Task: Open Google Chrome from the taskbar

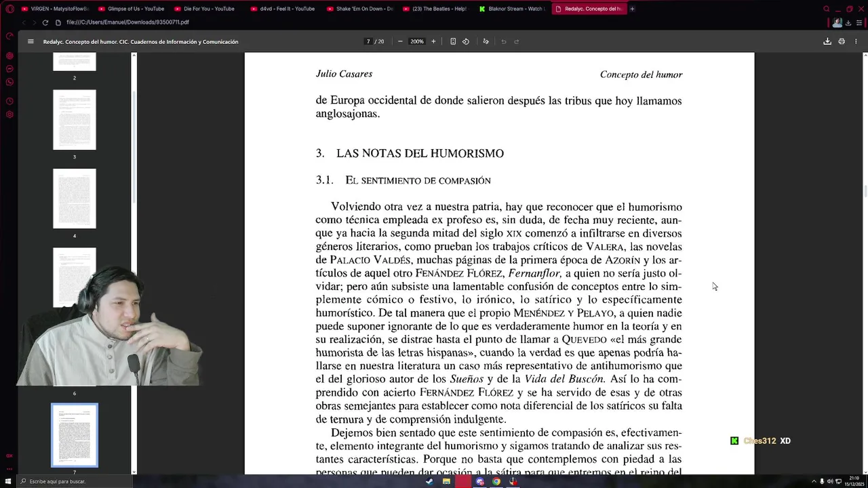Action: click(x=496, y=481)
